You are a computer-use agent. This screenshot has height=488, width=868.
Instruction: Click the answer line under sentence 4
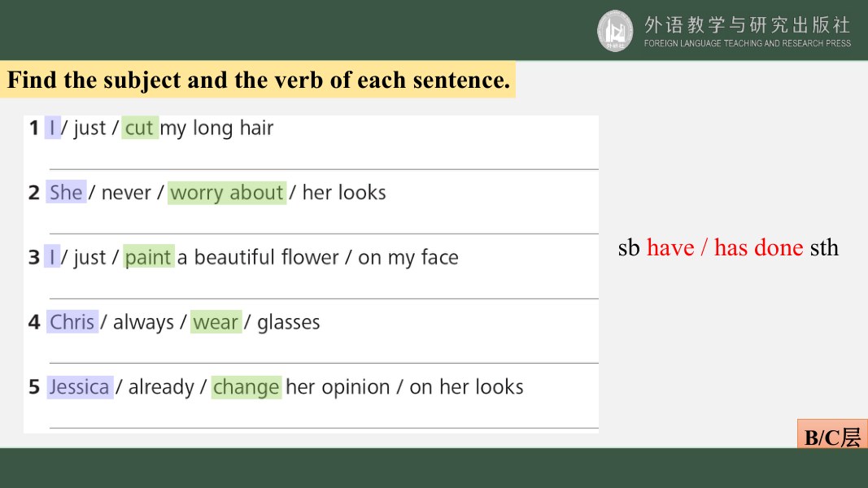click(x=324, y=363)
